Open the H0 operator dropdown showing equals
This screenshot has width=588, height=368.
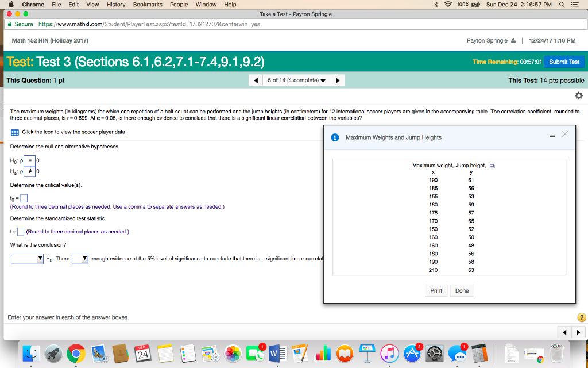coord(30,161)
